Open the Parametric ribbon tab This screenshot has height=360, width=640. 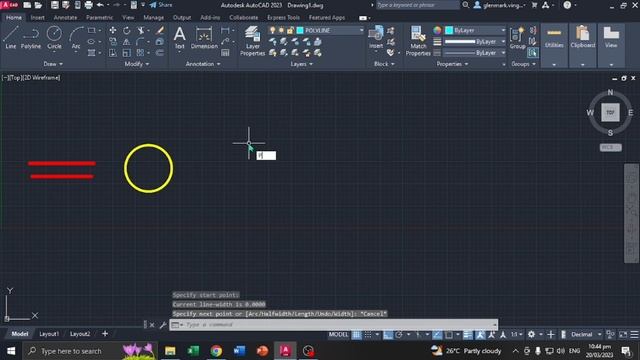pos(99,18)
